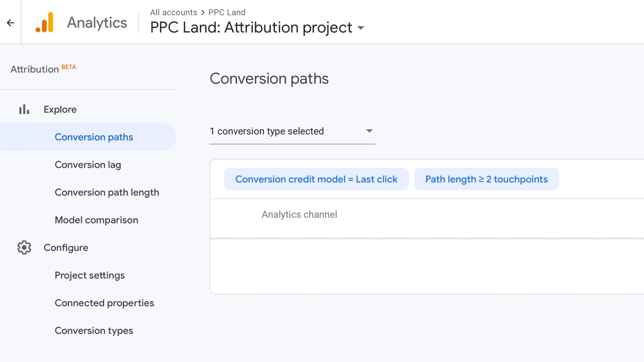Select Model comparison in sidebar
The height and width of the screenshot is (362, 644).
point(96,220)
